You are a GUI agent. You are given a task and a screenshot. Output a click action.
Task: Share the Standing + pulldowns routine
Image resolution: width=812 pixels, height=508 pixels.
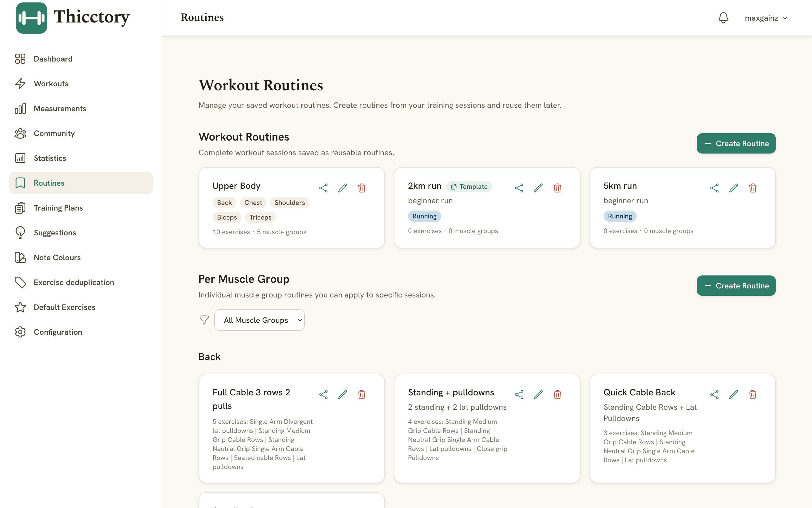tap(519, 395)
